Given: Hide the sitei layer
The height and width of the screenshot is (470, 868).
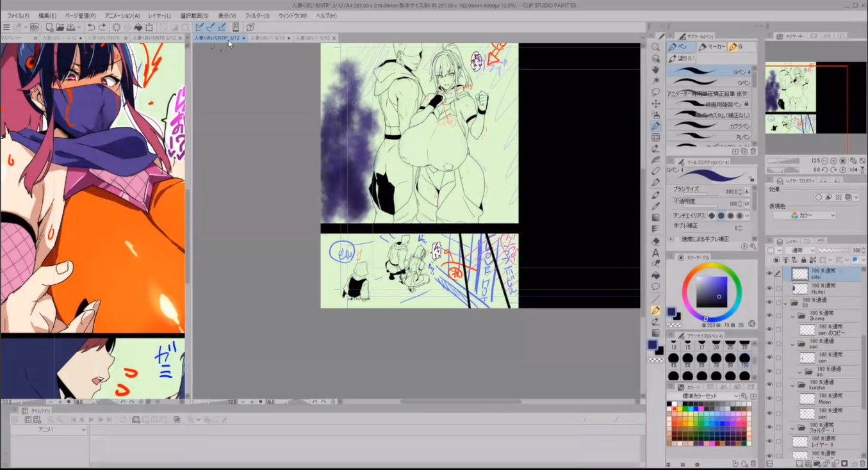Looking at the screenshot, I should click(x=769, y=274).
